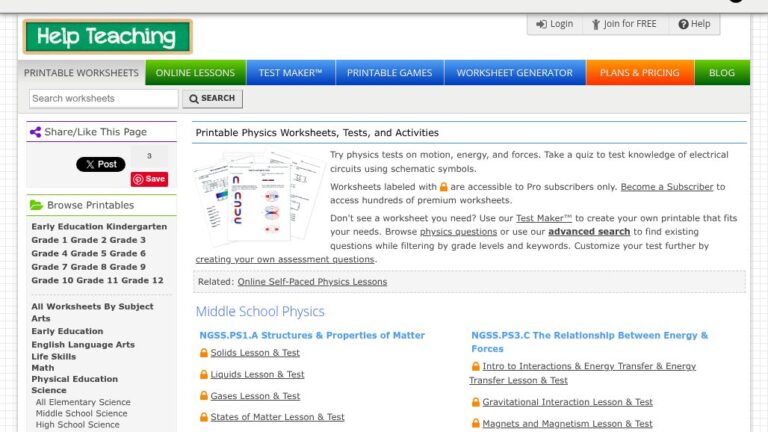Open the Science subject link

[48, 390]
